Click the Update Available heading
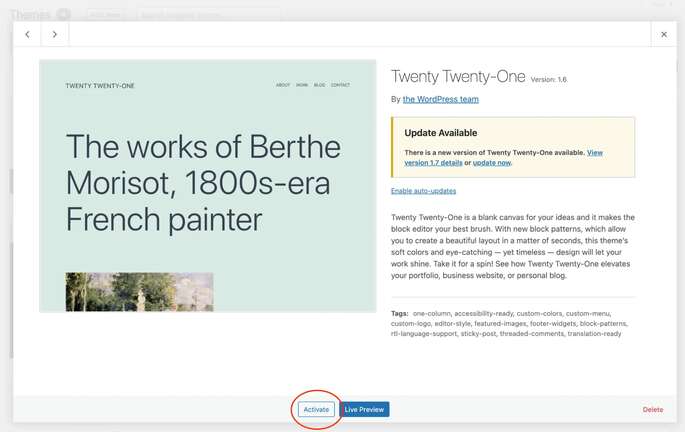 click(x=440, y=133)
